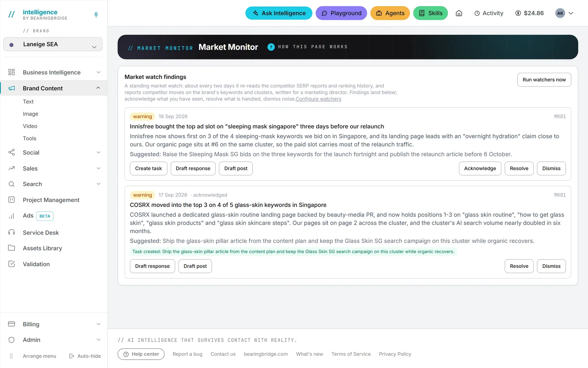
Task: Open Terms of Service link
Action: pyautogui.click(x=351, y=354)
